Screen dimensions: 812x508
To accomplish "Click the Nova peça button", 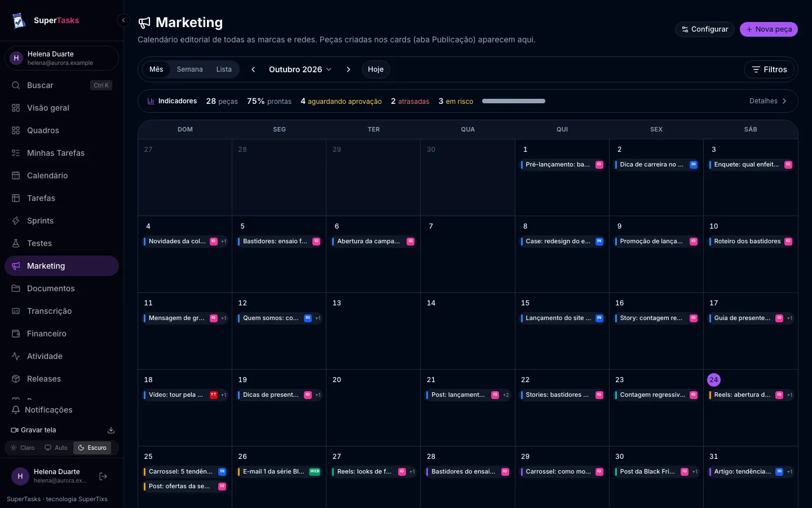I will (769, 29).
